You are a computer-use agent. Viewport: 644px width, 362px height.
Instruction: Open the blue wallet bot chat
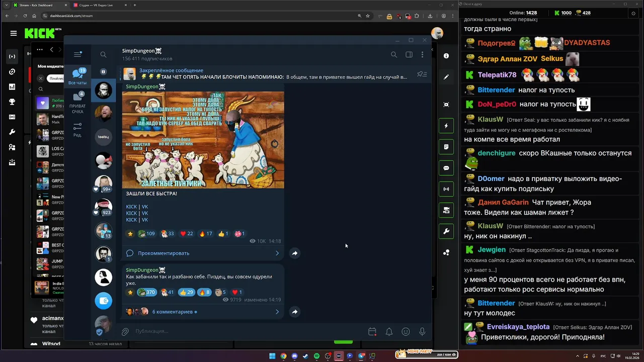[x=103, y=301]
